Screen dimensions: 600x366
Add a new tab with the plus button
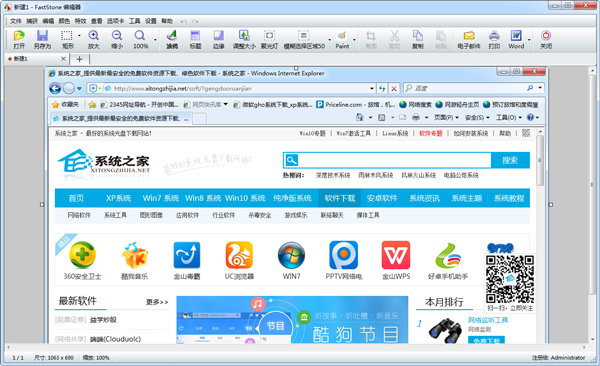pos(79,59)
